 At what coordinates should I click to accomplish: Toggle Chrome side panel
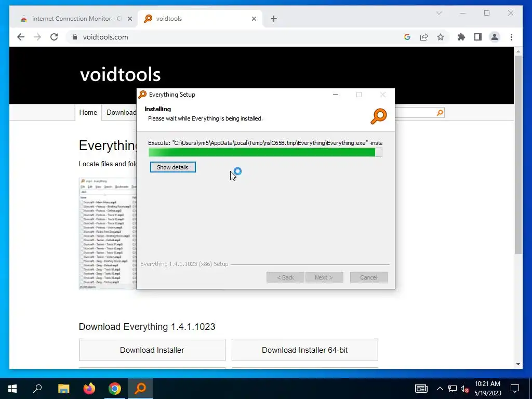[478, 37]
